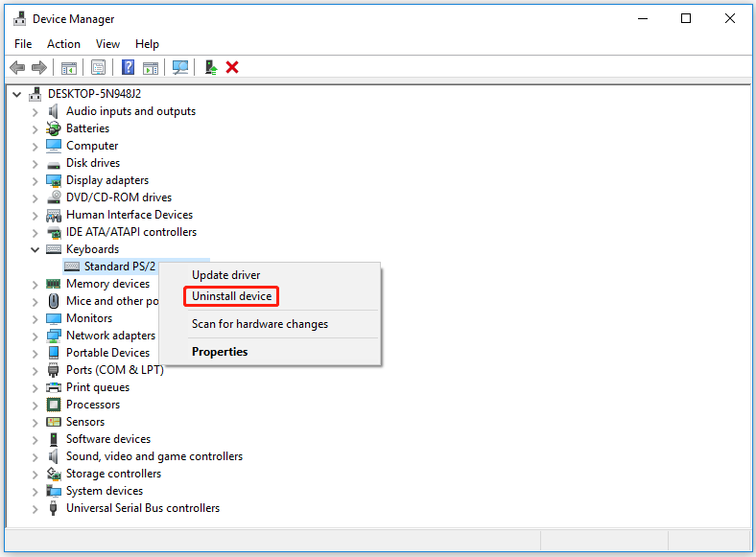Select the Memory devices label
Screen dimensions: 756x557
pos(108,284)
